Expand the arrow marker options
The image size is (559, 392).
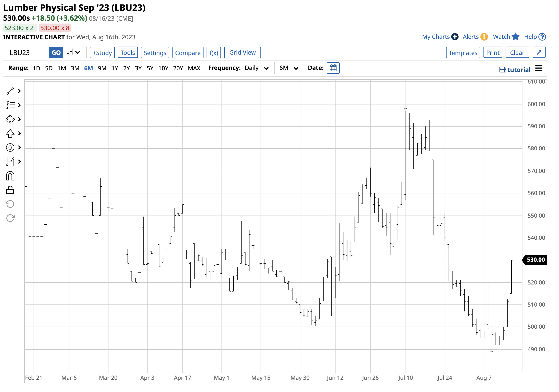point(20,133)
